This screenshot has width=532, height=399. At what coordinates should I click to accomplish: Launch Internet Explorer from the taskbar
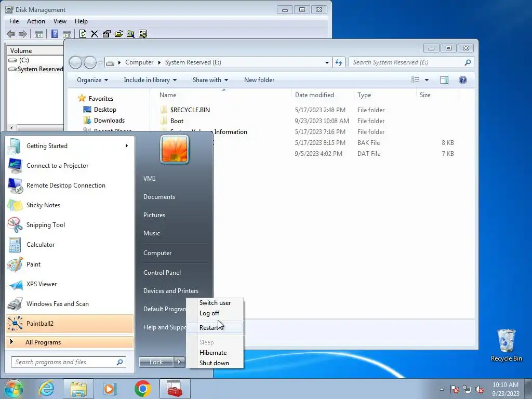[46, 389]
